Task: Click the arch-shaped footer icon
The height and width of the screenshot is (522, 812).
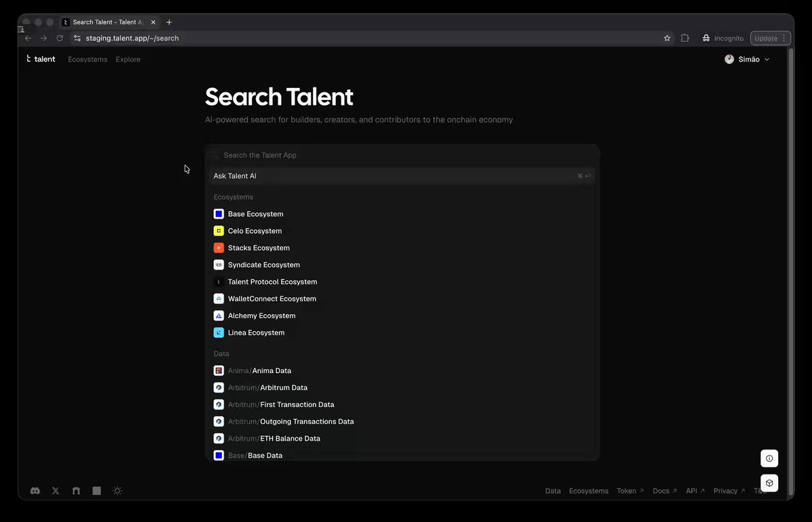Action: (x=76, y=490)
